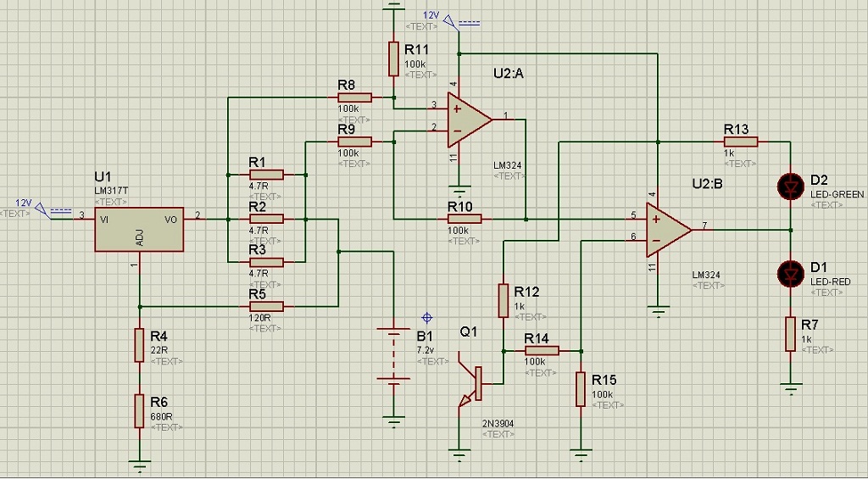Select resistor R8 body

354,97
